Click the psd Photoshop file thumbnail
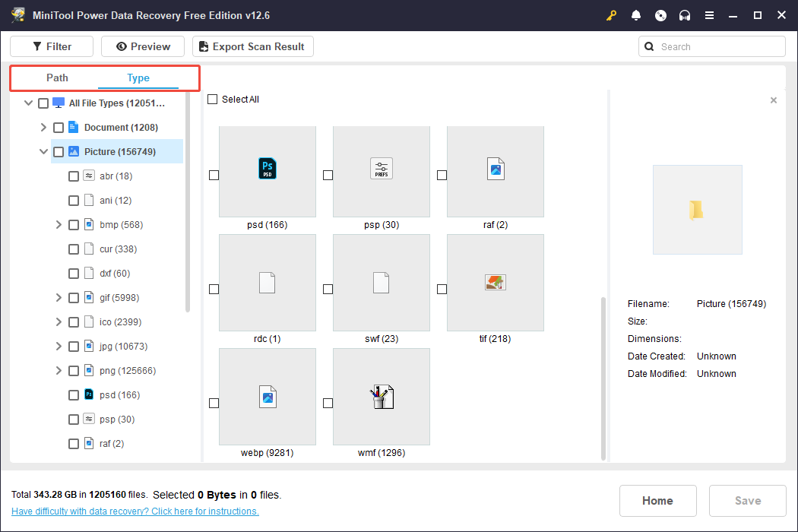The width and height of the screenshot is (798, 532). pos(268,169)
